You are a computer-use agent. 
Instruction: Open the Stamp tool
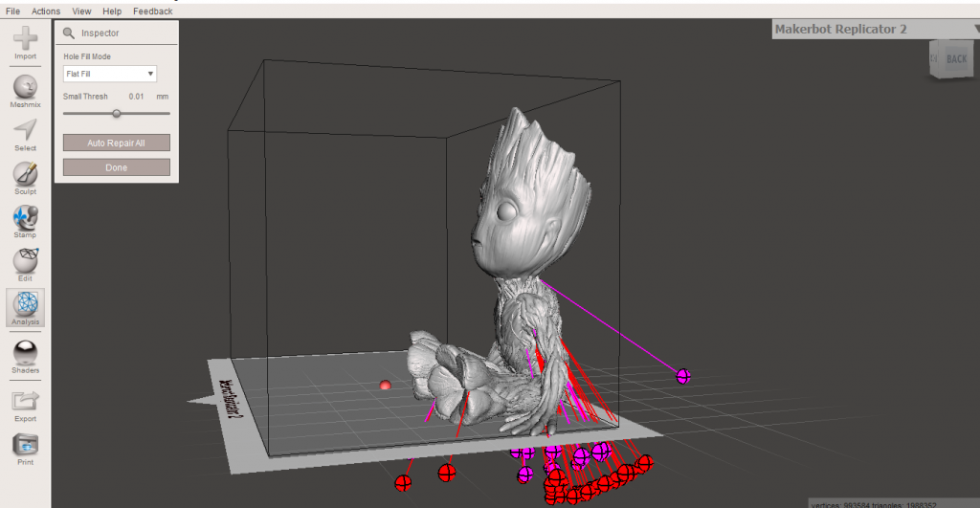pos(25,222)
